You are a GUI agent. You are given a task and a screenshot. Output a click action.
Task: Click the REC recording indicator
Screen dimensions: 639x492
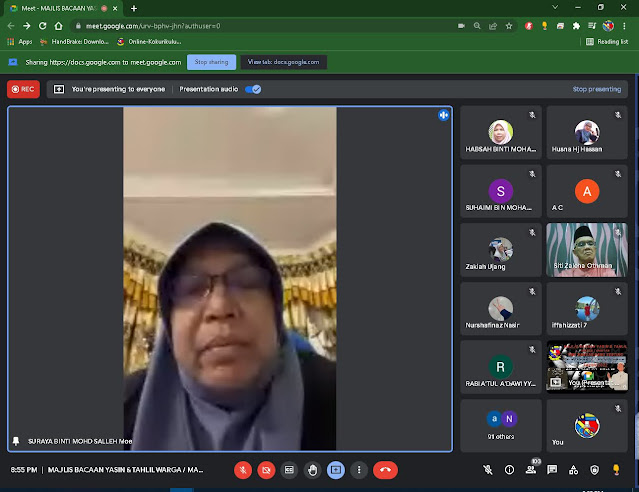click(23, 89)
